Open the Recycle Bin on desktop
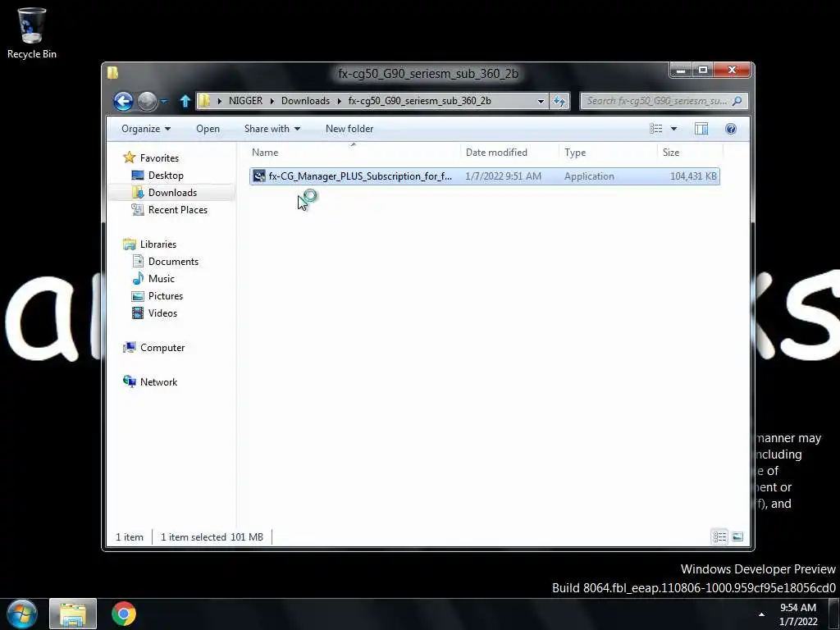Screen dimensions: 840x630 click(x=32, y=33)
